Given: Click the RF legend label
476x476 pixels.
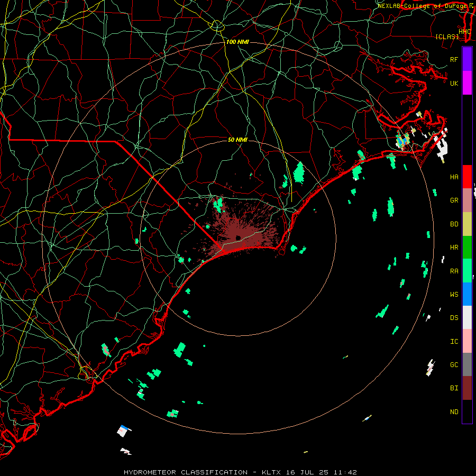Looking at the screenshot, I should pyautogui.click(x=454, y=59).
